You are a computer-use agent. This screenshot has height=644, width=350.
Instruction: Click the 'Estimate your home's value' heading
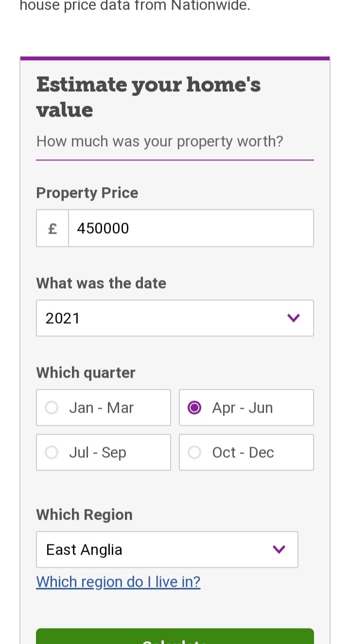pos(148,97)
